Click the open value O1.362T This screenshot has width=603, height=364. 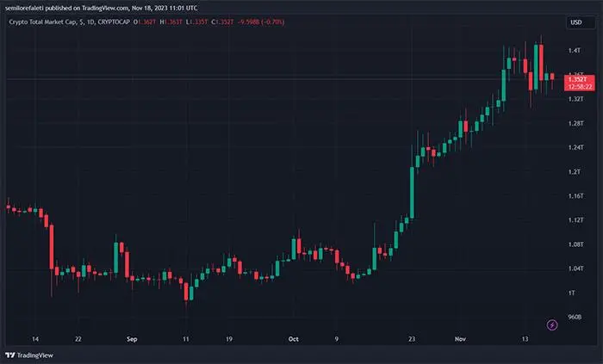145,22
